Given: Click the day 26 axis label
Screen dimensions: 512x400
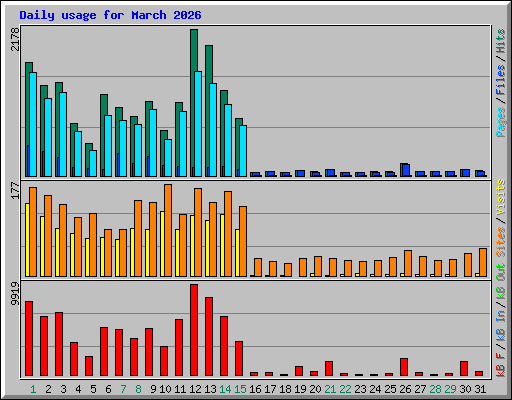Looking at the screenshot, I should coord(405,389).
